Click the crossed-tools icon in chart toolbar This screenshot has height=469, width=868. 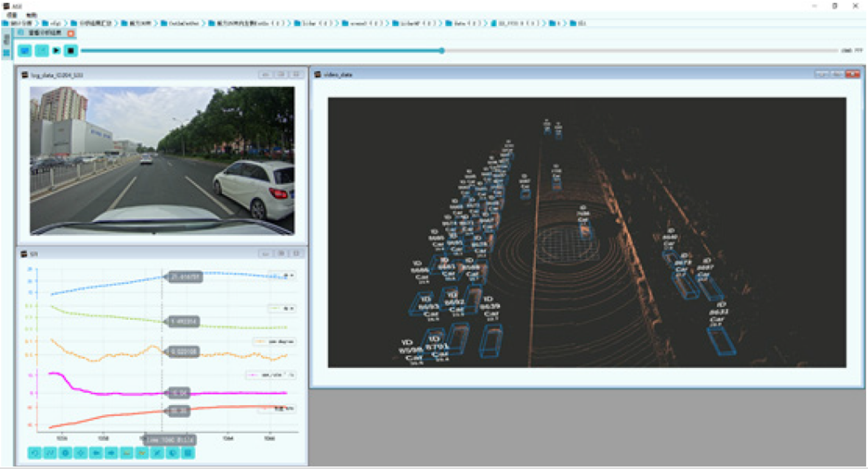[158, 453]
